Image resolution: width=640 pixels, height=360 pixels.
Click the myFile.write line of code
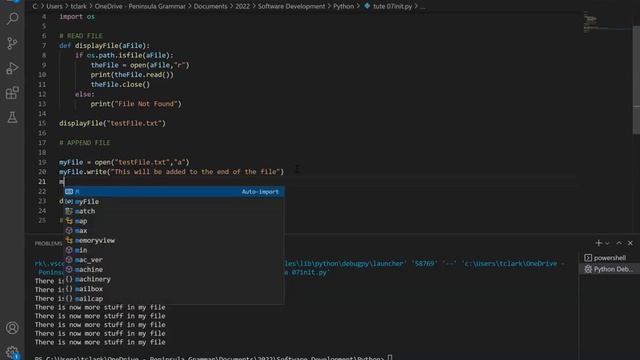coord(171,172)
